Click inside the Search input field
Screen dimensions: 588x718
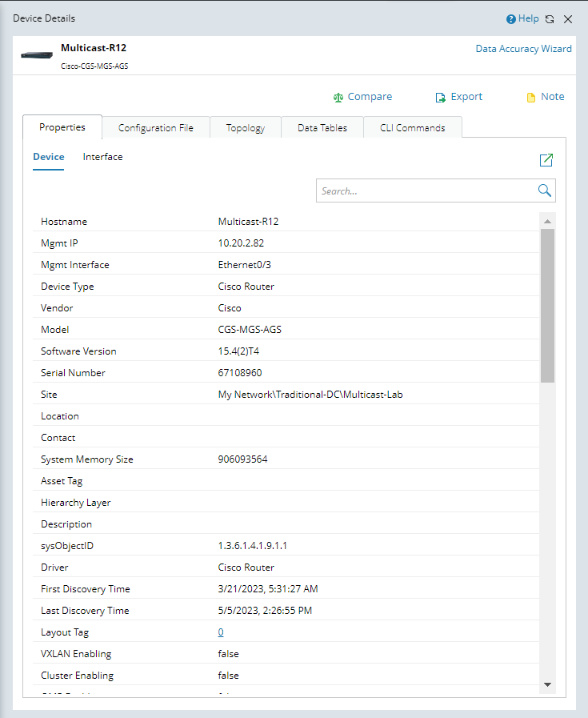click(424, 191)
